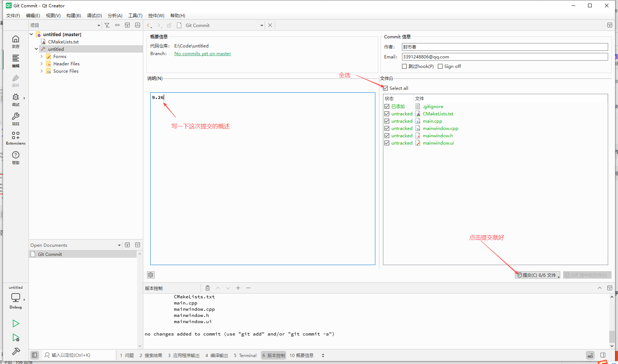Toggle synchronize with editor link icon
The image size is (618, 364).
click(x=117, y=25)
